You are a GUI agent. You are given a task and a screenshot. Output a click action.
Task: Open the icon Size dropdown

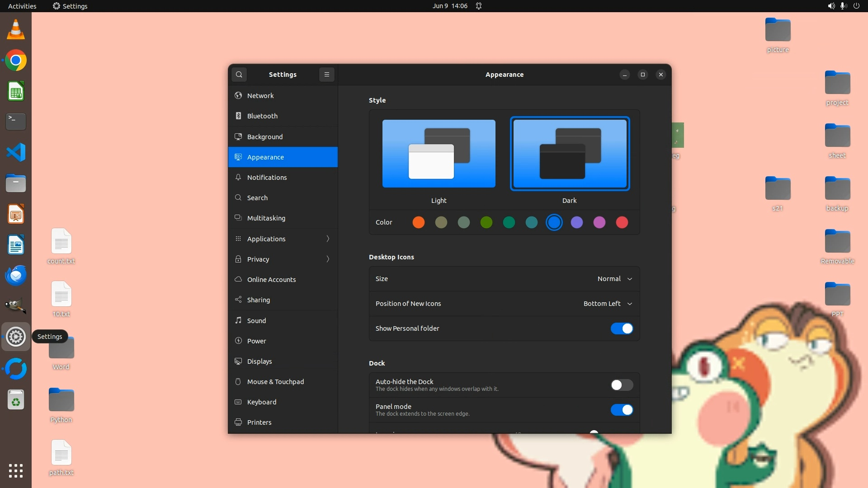tap(614, 279)
